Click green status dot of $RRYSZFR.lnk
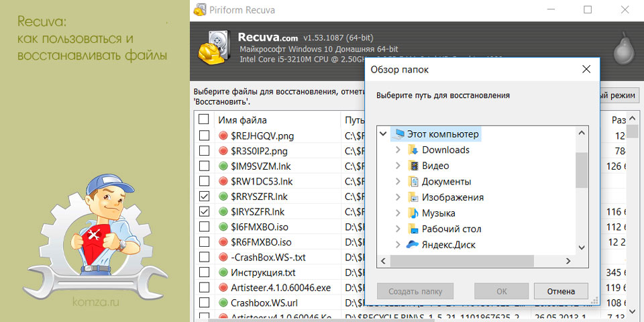The width and height of the screenshot is (644, 322). pos(223,197)
